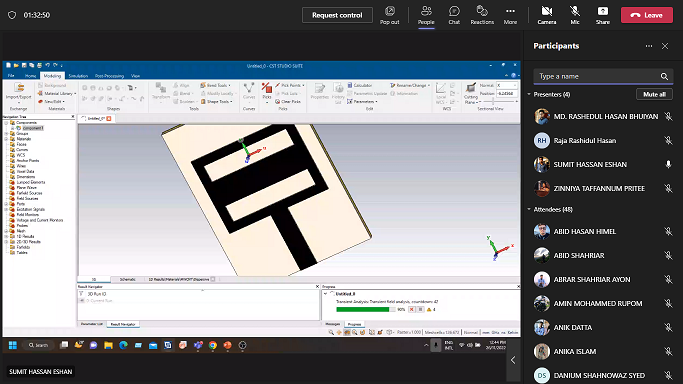683x384 pixels.
Task: Open the More options icon
Action: 510,11
